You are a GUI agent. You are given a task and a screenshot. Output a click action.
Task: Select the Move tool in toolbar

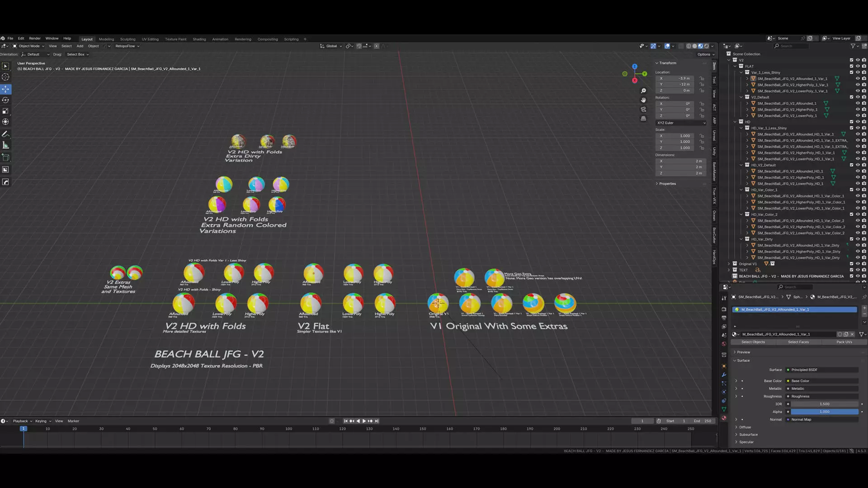point(5,89)
